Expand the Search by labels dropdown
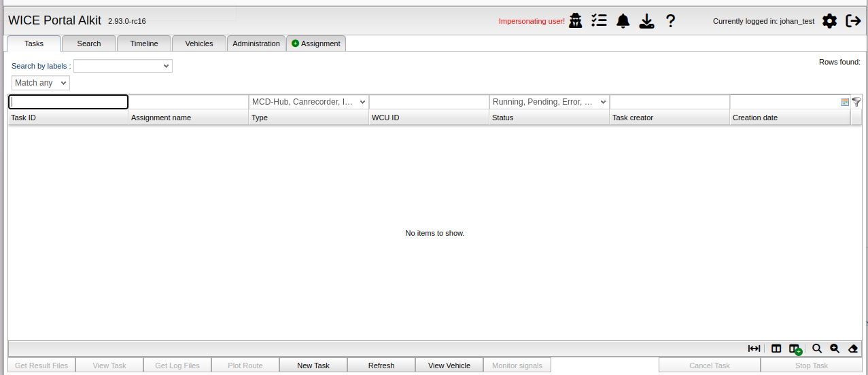This screenshot has width=868, height=375. tap(123, 66)
